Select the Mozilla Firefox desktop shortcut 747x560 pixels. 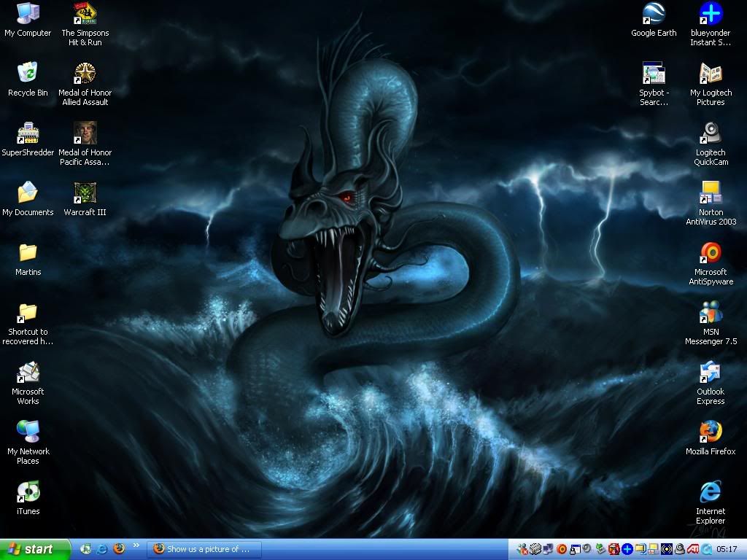click(711, 438)
